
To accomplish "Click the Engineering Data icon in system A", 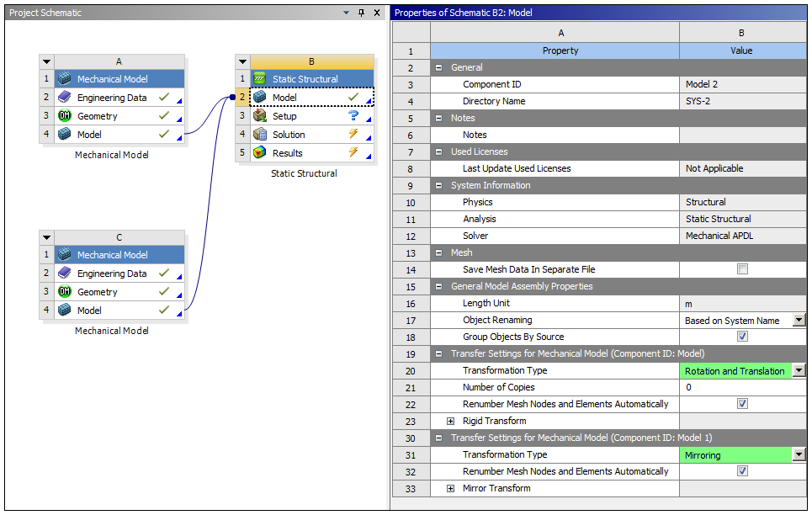I will (x=66, y=97).
